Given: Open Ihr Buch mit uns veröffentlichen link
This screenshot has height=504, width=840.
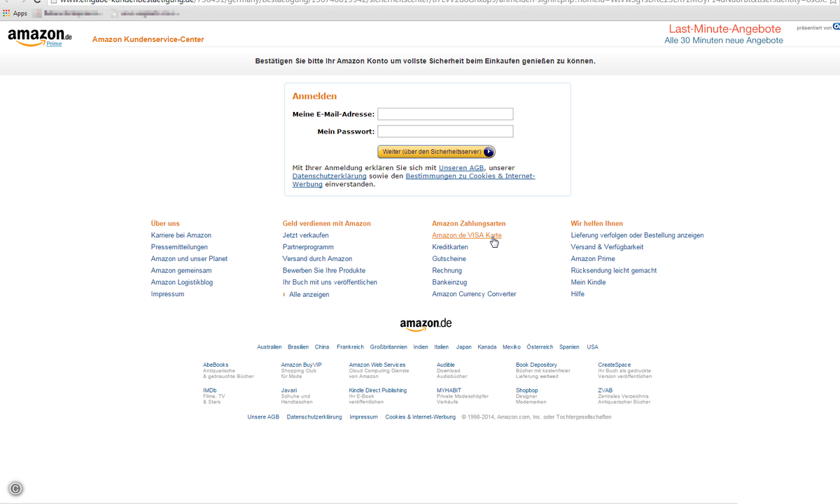Looking at the screenshot, I should 330,282.
